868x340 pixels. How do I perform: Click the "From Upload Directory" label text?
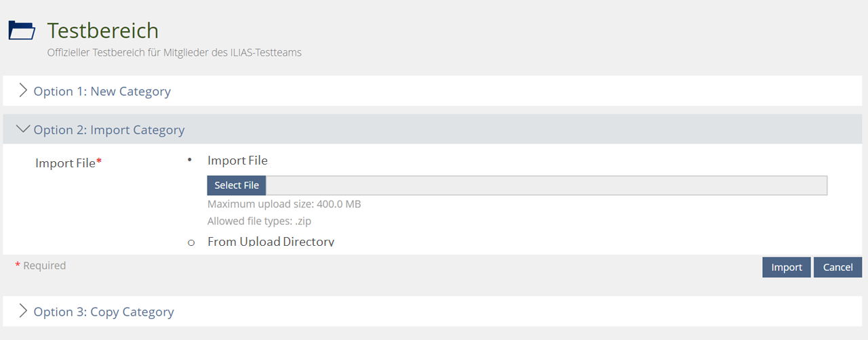pos(271,242)
